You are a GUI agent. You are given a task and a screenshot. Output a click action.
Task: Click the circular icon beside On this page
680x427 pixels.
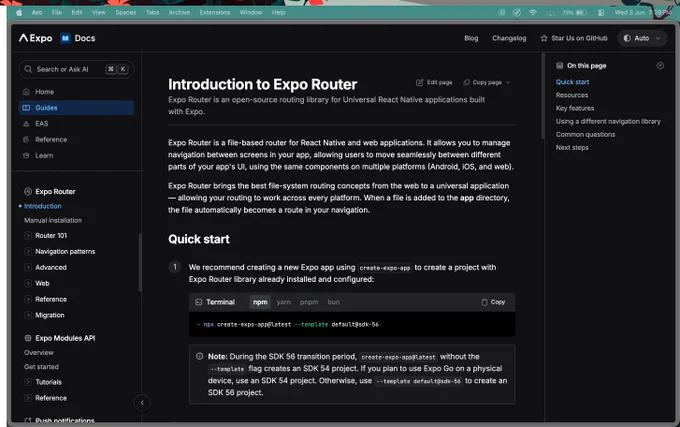click(660, 66)
